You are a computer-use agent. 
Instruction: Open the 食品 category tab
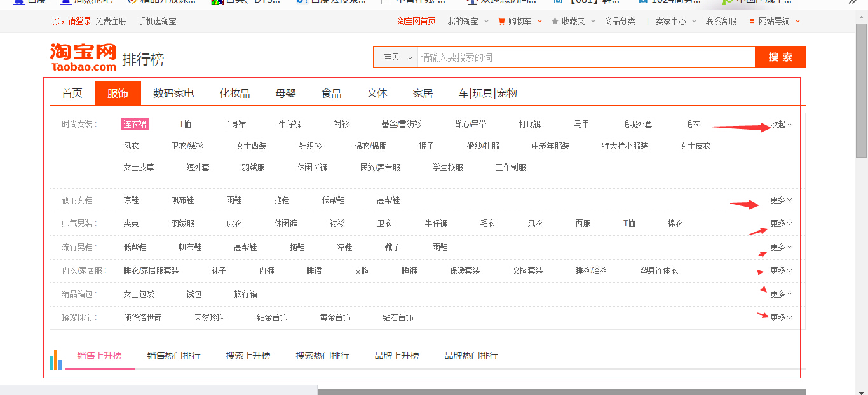[x=331, y=94]
